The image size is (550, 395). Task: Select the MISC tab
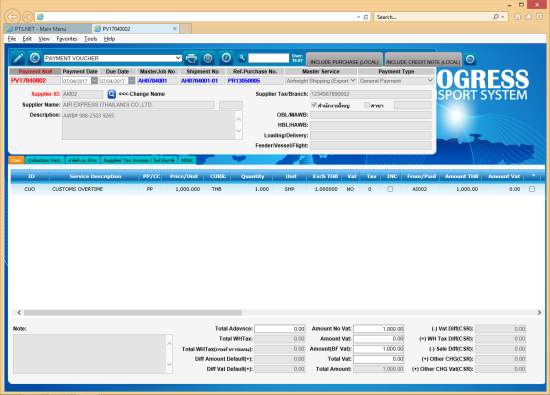click(x=187, y=160)
